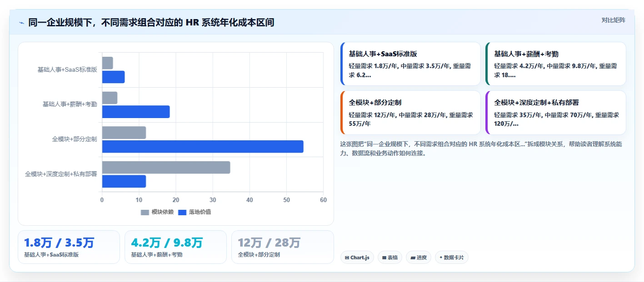Click the chart axis label 全模块+深度定制+私有部署

point(61,174)
